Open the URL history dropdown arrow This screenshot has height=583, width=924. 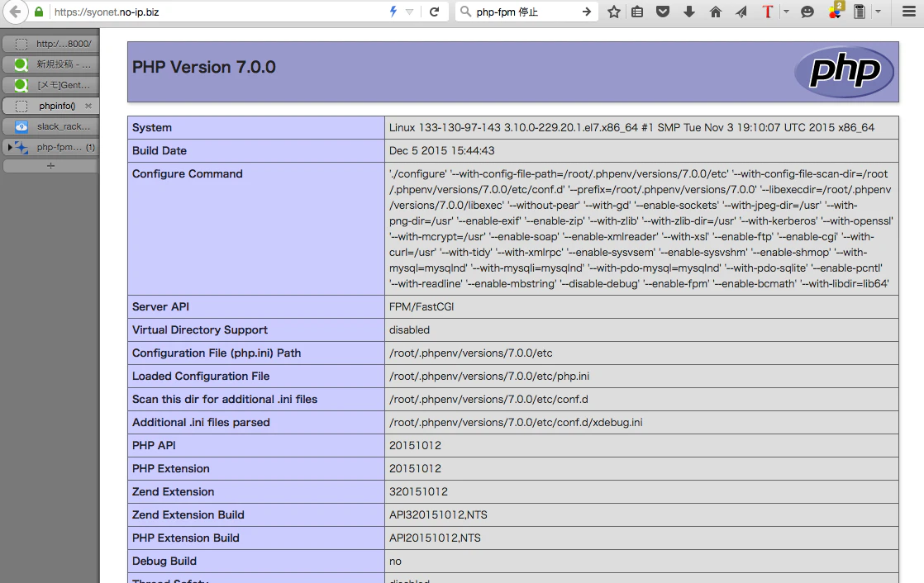point(410,12)
